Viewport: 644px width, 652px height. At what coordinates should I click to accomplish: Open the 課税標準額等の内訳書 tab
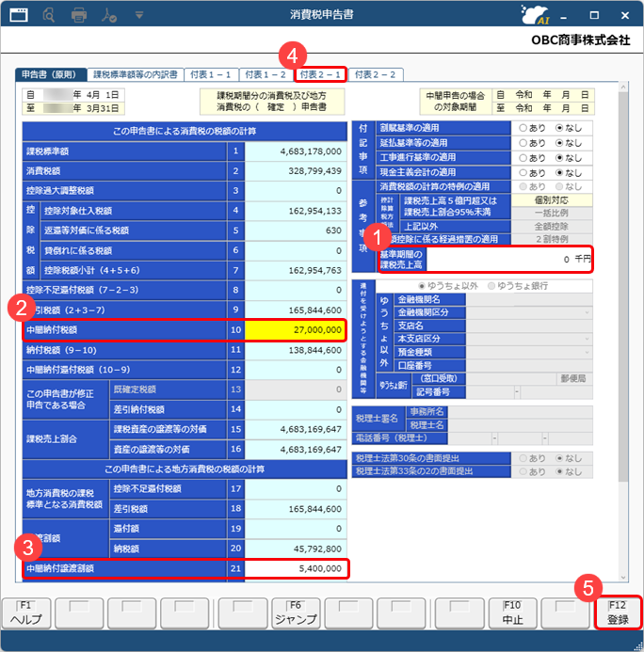[x=136, y=74]
